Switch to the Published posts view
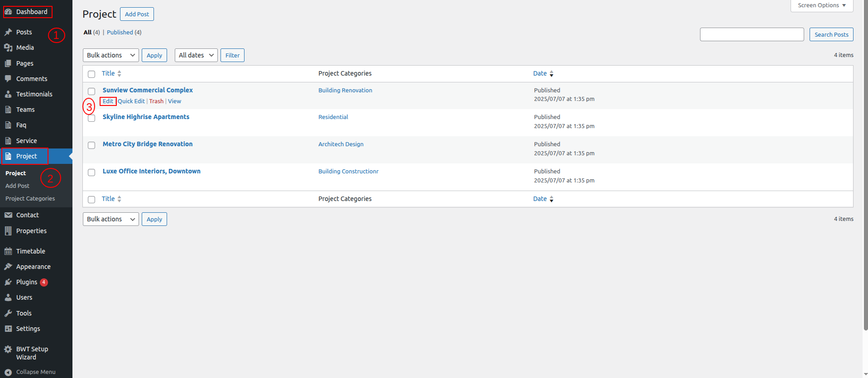 point(120,33)
